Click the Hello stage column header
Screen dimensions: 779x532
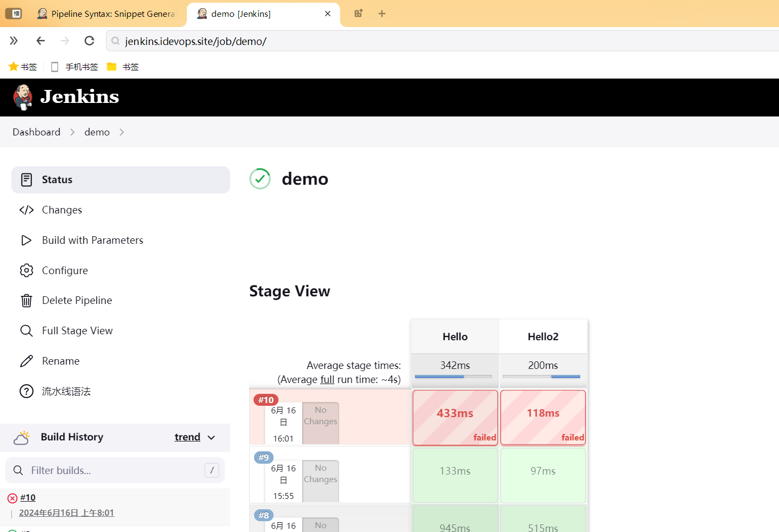455,336
